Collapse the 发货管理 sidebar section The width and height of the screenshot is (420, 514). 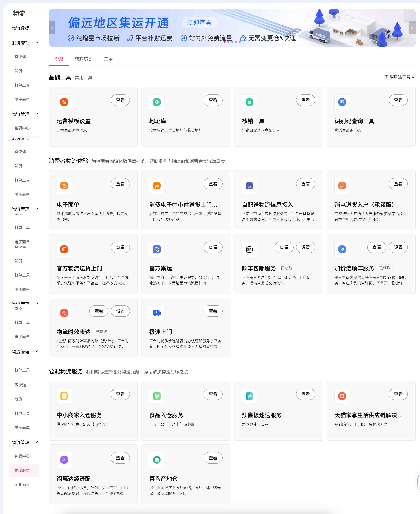tap(37, 43)
